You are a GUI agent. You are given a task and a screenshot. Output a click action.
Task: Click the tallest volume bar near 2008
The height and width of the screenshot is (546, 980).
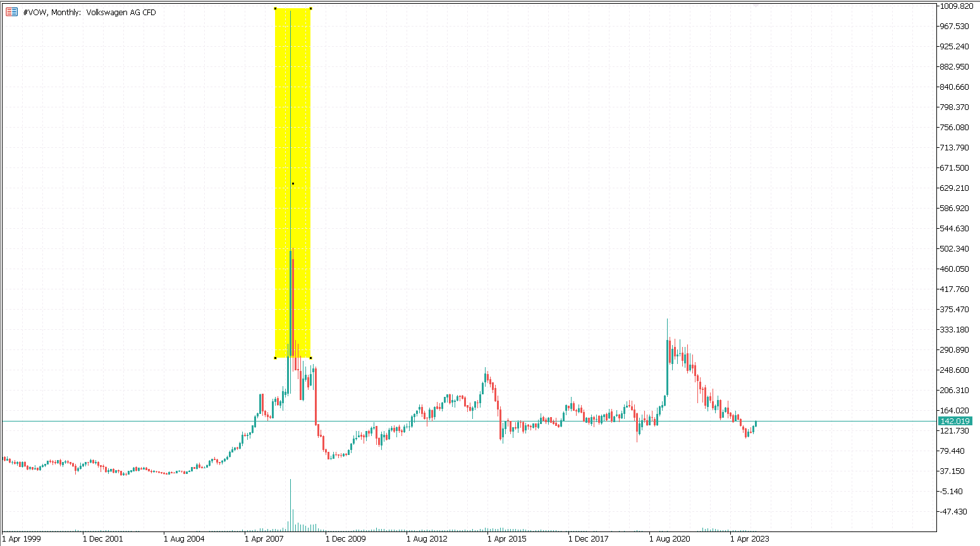(291, 505)
